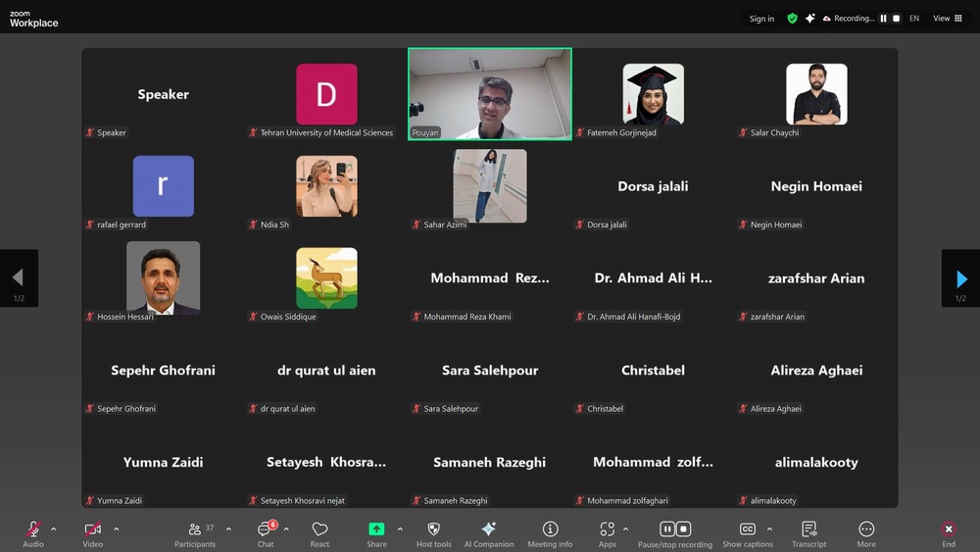Go to the next page of participants
This screenshot has height=552, width=980.
point(960,278)
